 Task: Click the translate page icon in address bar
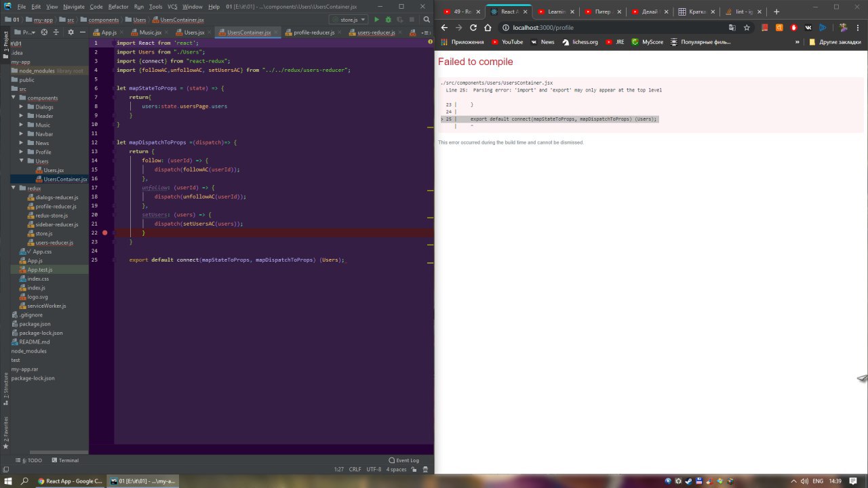coord(732,28)
